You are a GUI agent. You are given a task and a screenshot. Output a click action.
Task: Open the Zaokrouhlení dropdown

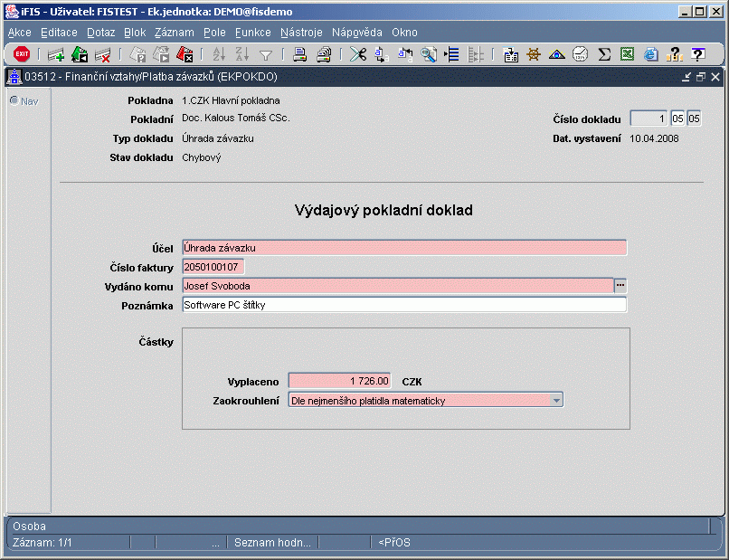556,400
